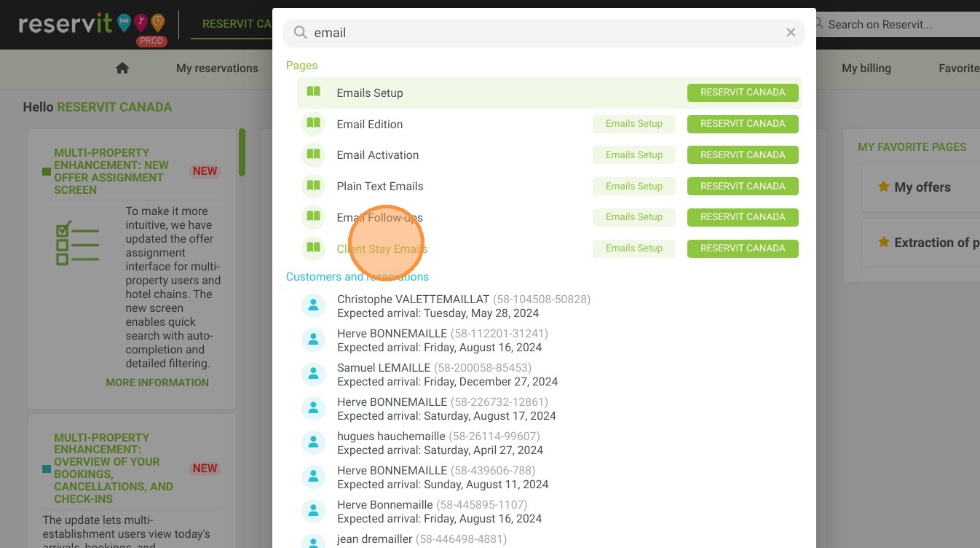Open My billing menu
This screenshot has width=980, height=548.
point(866,68)
